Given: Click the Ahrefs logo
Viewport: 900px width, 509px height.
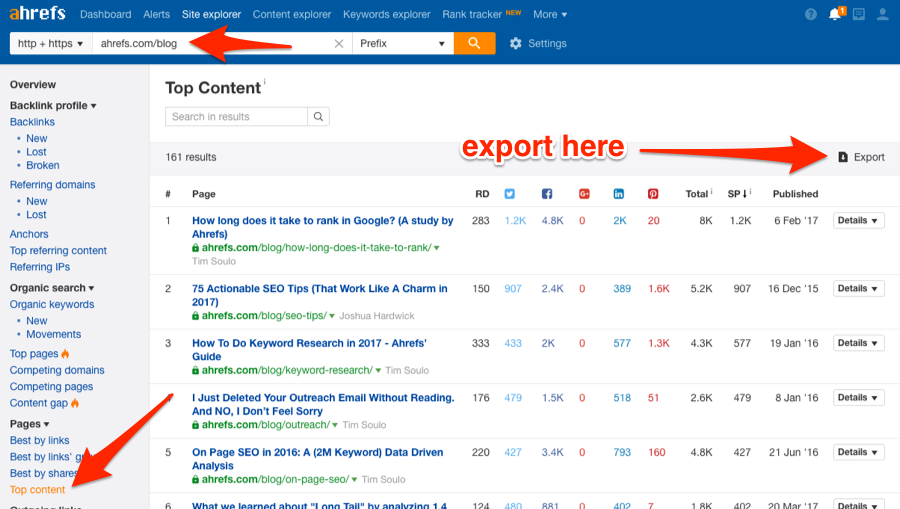Looking at the screenshot, I should tap(37, 13).
